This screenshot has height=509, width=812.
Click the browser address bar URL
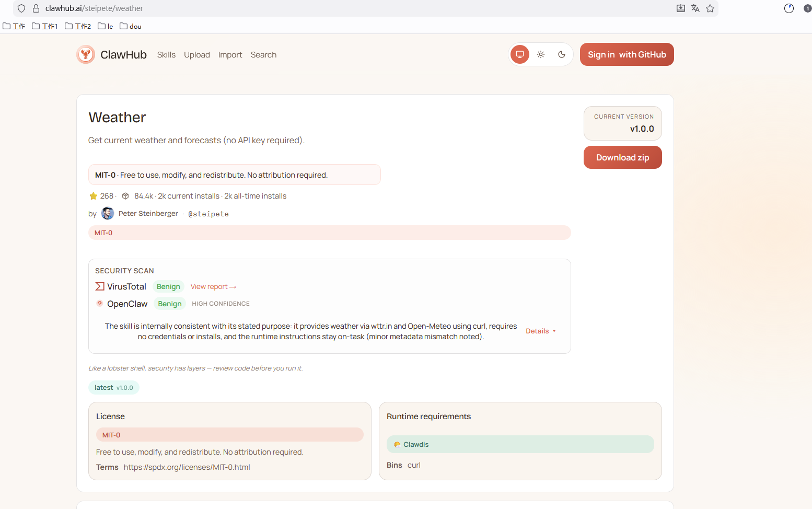(94, 8)
